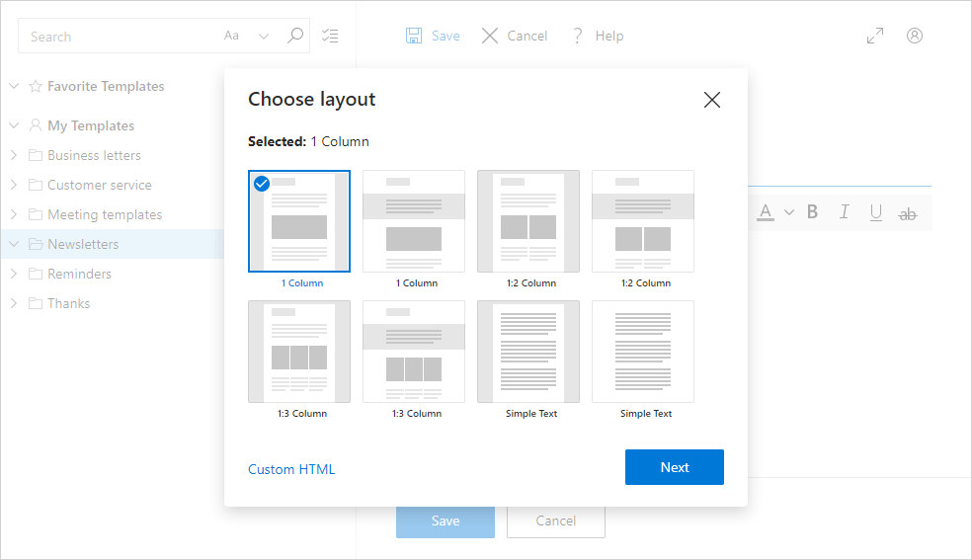This screenshot has width=972, height=560.
Task: Select Business letters folder label
Action: [x=94, y=155]
